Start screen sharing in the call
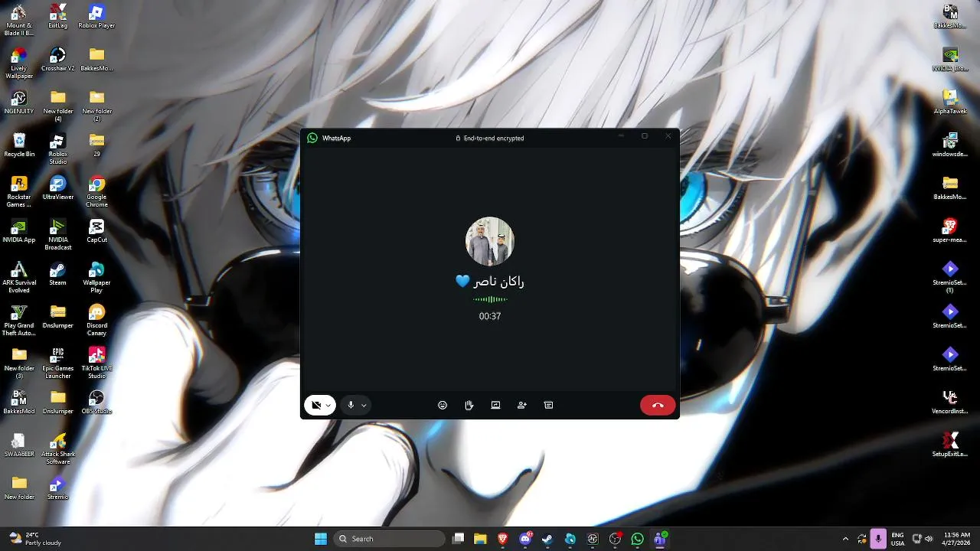 (495, 405)
